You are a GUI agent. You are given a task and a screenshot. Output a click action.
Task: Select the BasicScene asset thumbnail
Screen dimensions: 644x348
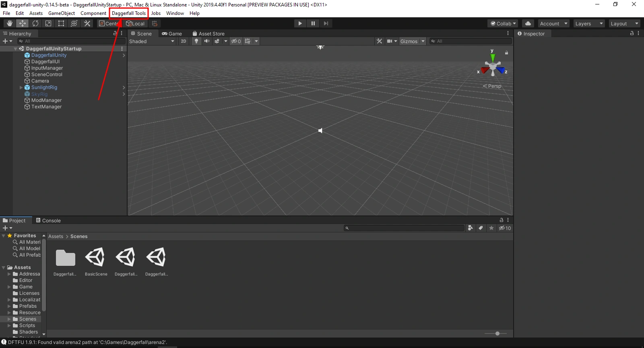(x=96, y=262)
